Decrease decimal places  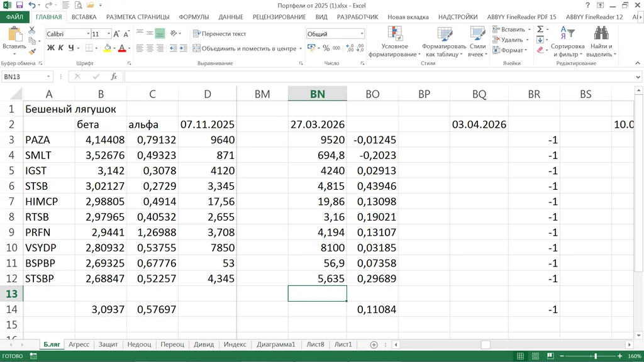(x=360, y=48)
